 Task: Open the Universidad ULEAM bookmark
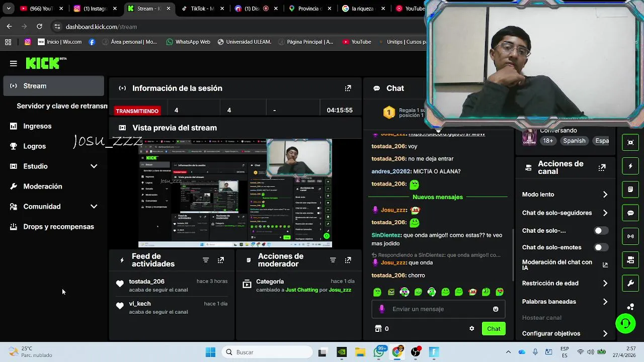click(x=244, y=42)
